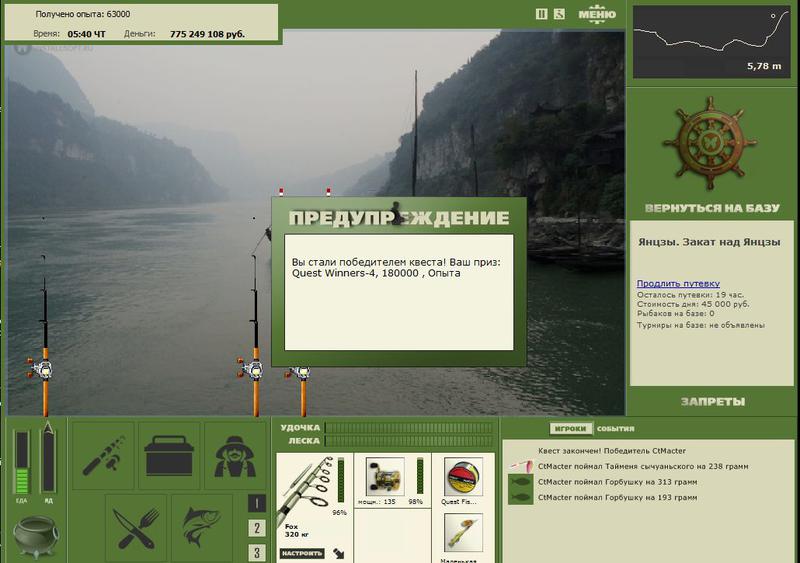Click the right red-white float on the water
The image size is (800, 563).
328,192
